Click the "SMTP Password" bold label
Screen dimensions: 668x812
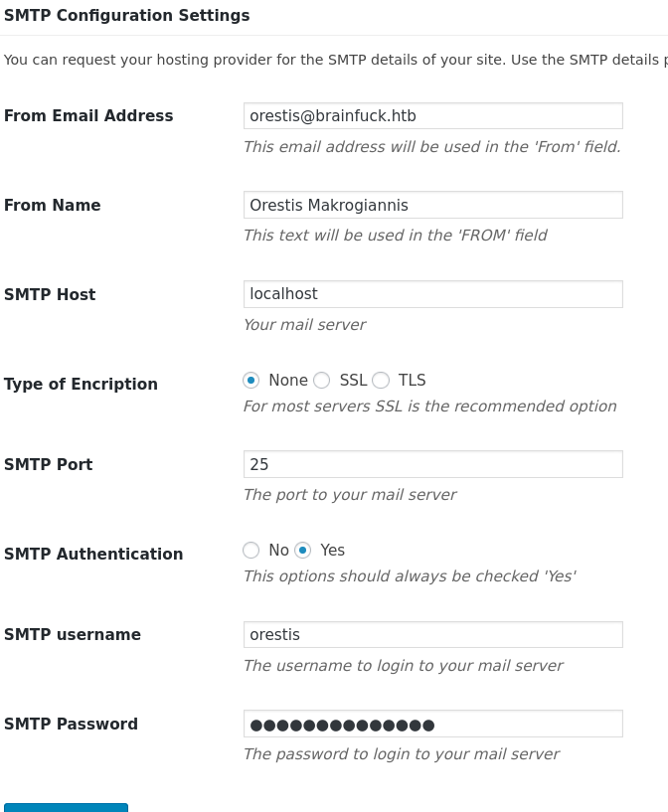(x=71, y=725)
